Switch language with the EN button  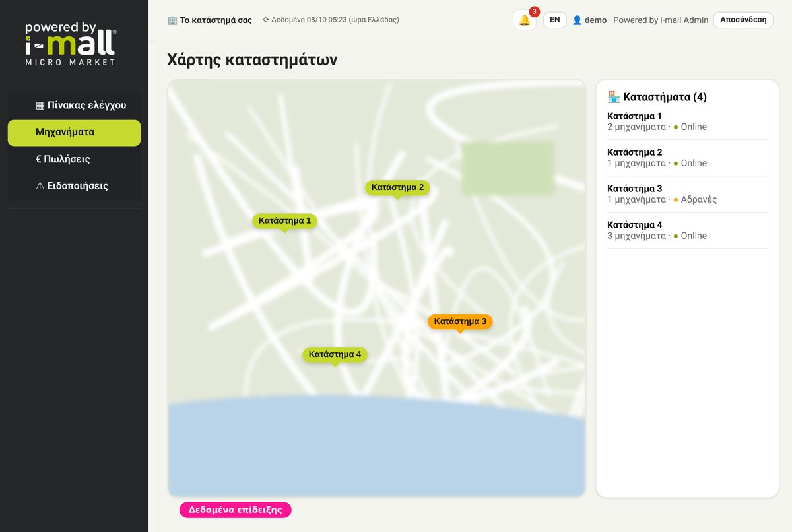(x=554, y=20)
